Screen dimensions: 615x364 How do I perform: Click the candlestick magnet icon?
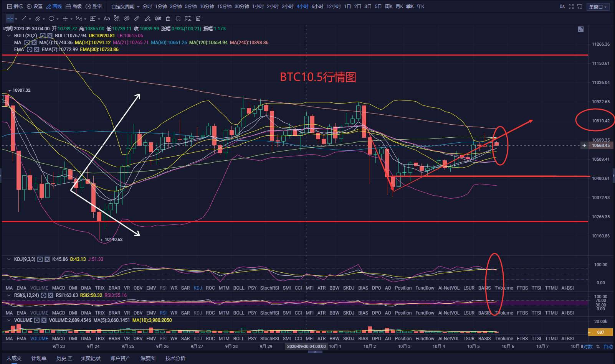(x=158, y=18)
